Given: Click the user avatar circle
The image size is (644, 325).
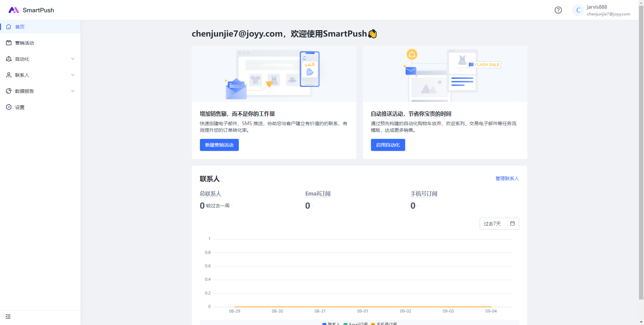Looking at the screenshot, I should point(578,10).
